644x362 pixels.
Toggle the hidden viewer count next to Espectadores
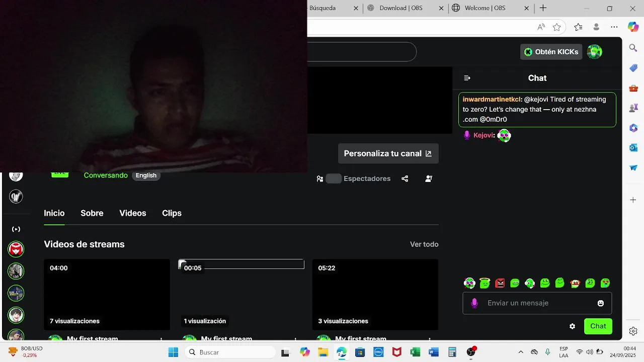(334, 178)
